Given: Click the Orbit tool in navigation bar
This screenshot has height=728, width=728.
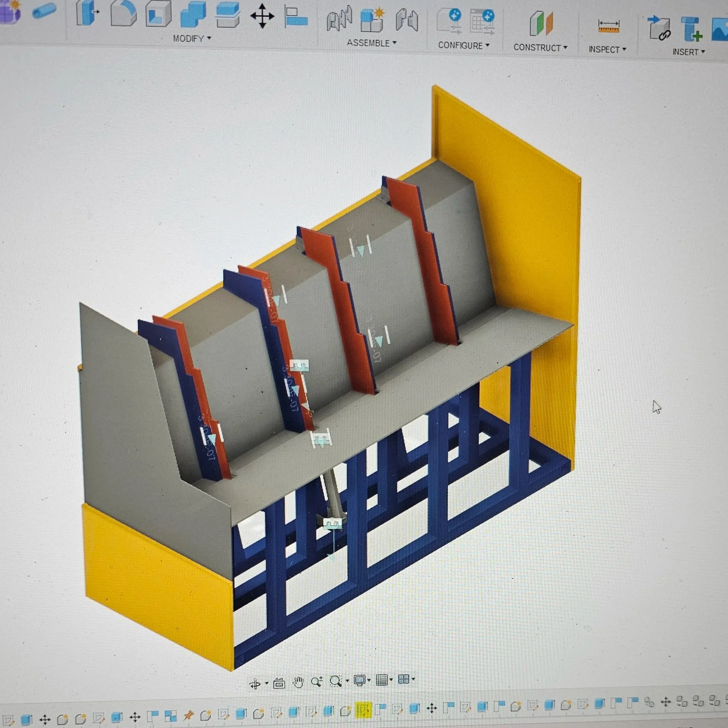Looking at the screenshot, I should (x=255, y=684).
